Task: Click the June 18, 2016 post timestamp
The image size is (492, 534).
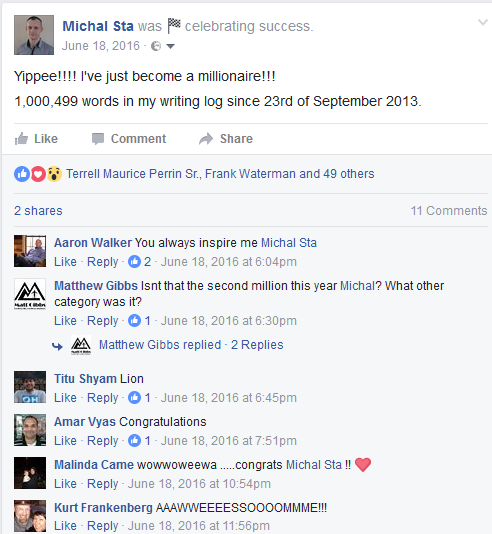Action: (101, 46)
